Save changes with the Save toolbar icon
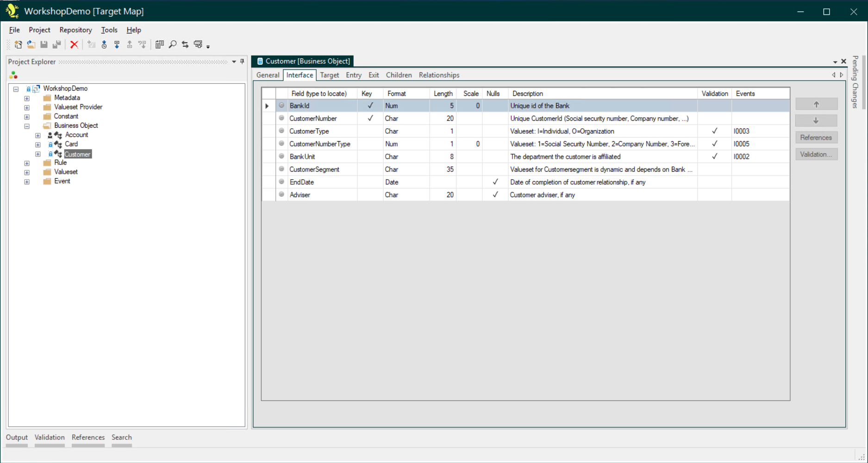This screenshot has width=868, height=463. tap(44, 44)
